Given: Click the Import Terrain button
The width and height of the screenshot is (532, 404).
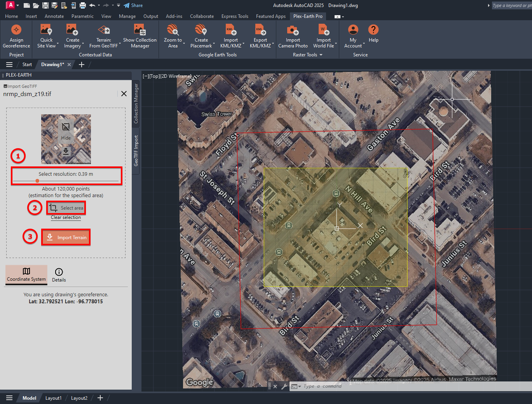Looking at the screenshot, I should click(x=66, y=237).
